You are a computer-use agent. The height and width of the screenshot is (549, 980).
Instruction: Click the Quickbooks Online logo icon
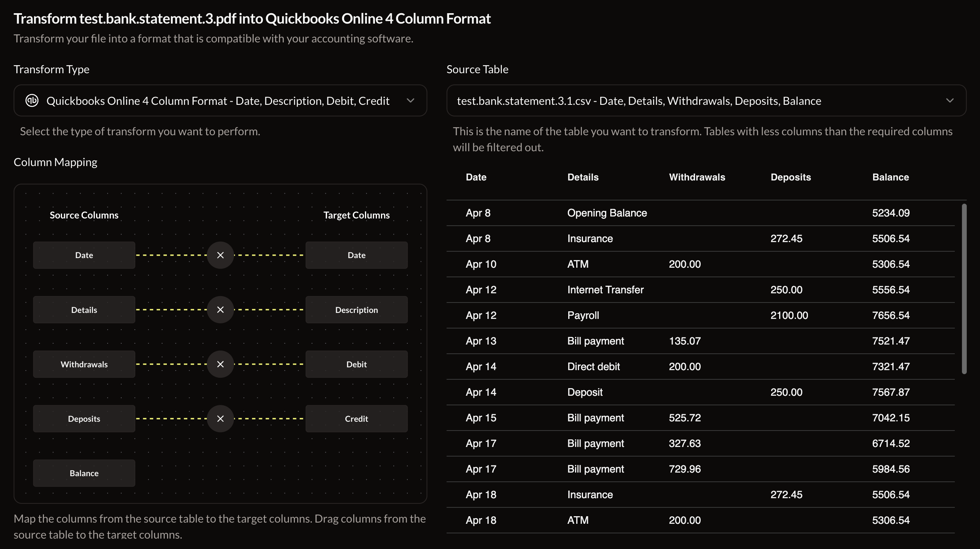point(32,100)
